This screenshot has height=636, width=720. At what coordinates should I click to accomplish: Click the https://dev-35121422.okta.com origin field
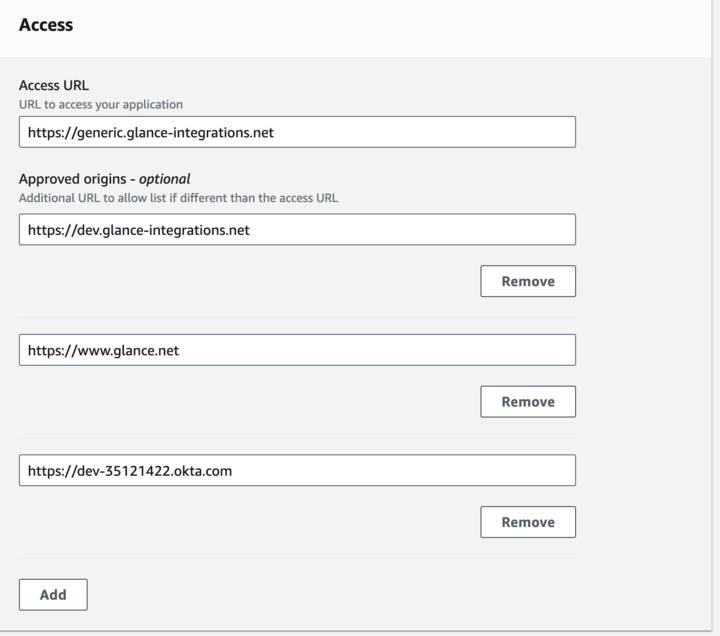[297, 470]
